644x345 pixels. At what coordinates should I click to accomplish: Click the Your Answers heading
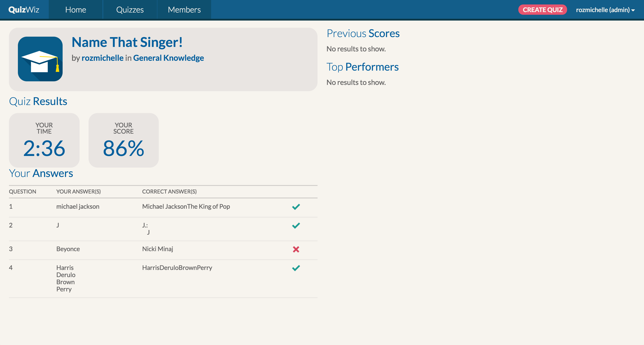[x=41, y=173]
